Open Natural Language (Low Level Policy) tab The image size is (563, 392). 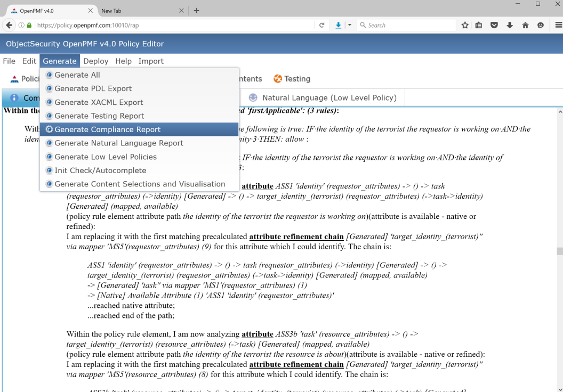(x=323, y=97)
